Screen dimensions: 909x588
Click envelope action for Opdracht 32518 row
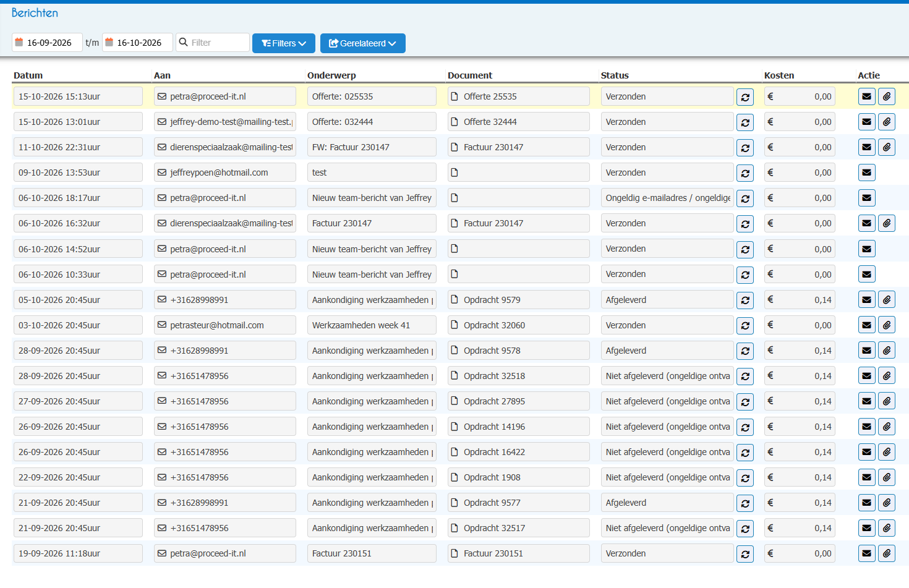867,376
